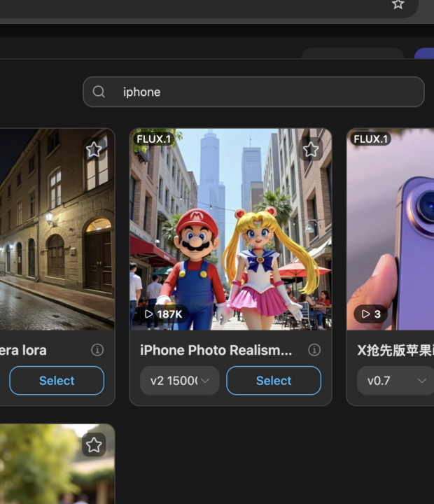Open the night street building thumbnail

click(x=57, y=229)
